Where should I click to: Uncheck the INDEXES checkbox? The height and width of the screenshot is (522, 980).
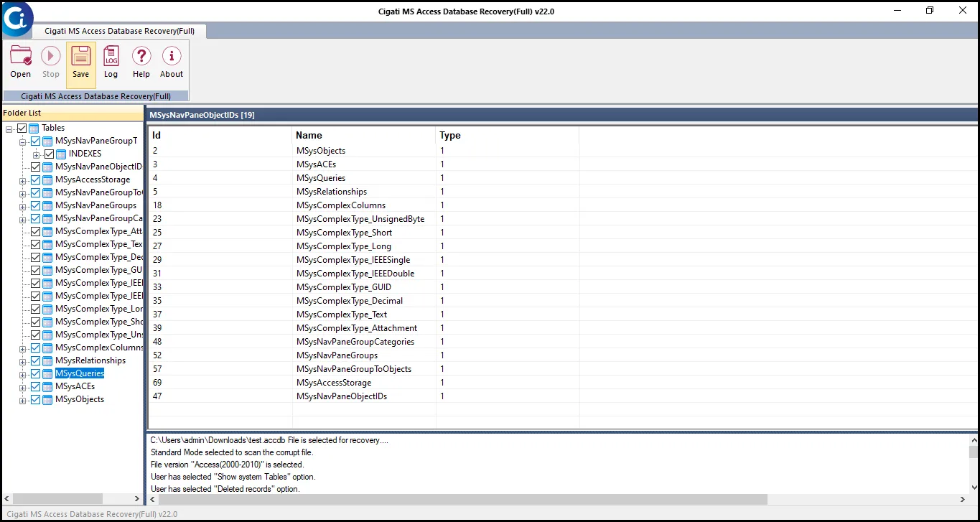pyautogui.click(x=49, y=154)
